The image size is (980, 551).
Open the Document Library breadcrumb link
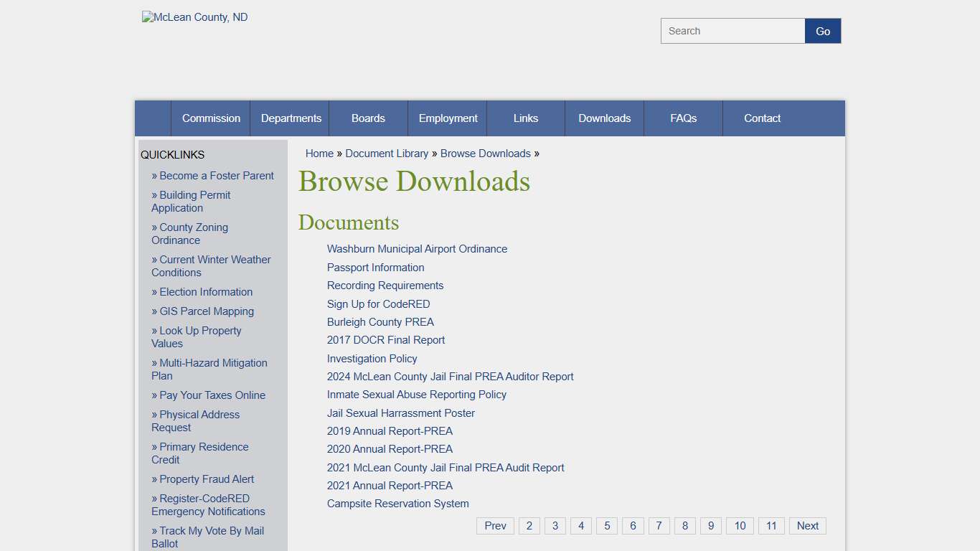pyautogui.click(x=387, y=153)
